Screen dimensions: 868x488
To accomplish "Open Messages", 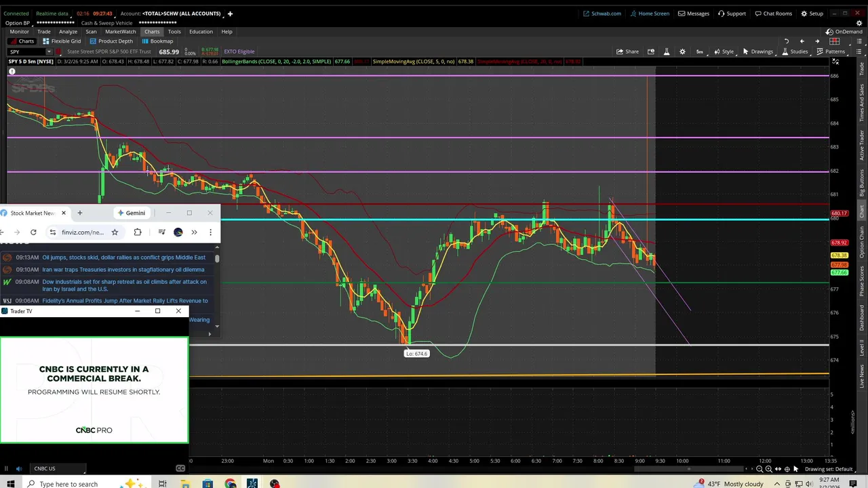I will (694, 14).
